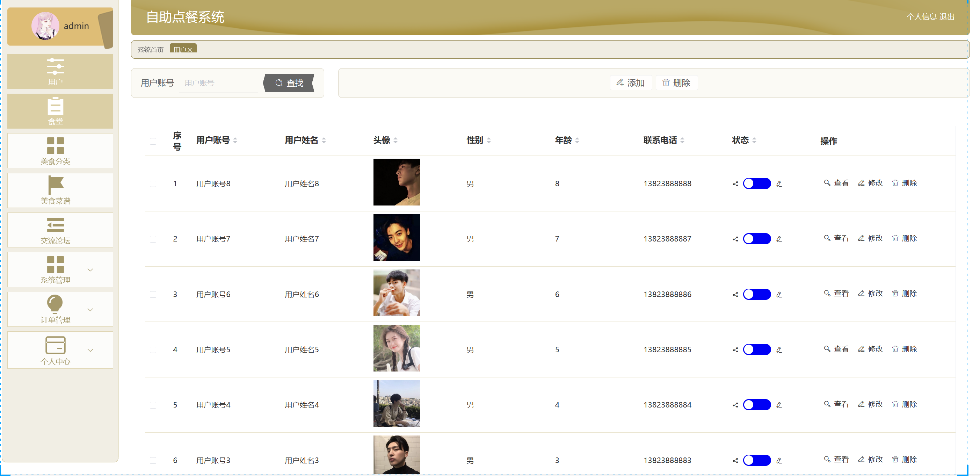Image resolution: width=980 pixels, height=476 pixels.
Task: Tick the select-all checkbox in table header
Action: pyautogui.click(x=153, y=141)
